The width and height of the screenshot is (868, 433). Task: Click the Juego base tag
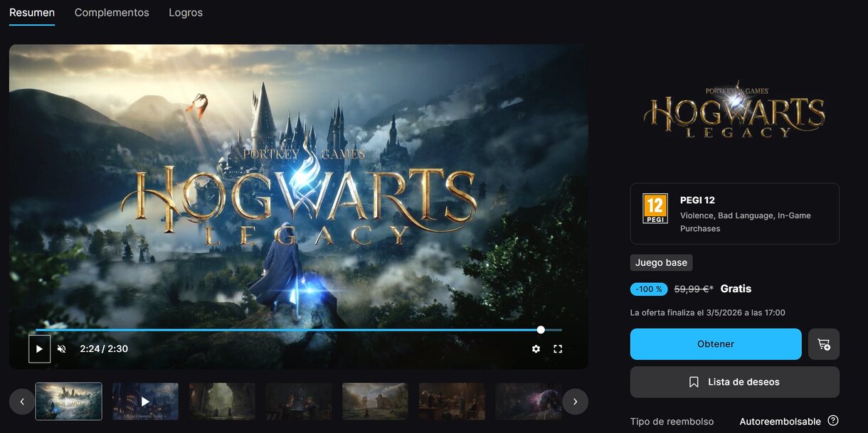point(661,262)
